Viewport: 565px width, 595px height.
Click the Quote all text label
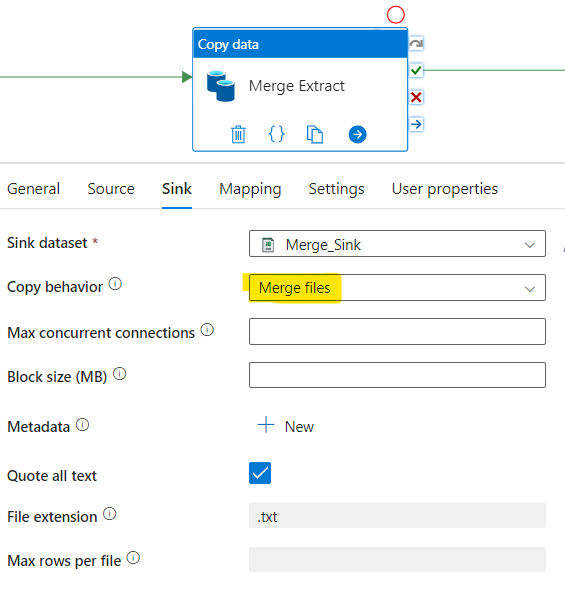point(52,476)
